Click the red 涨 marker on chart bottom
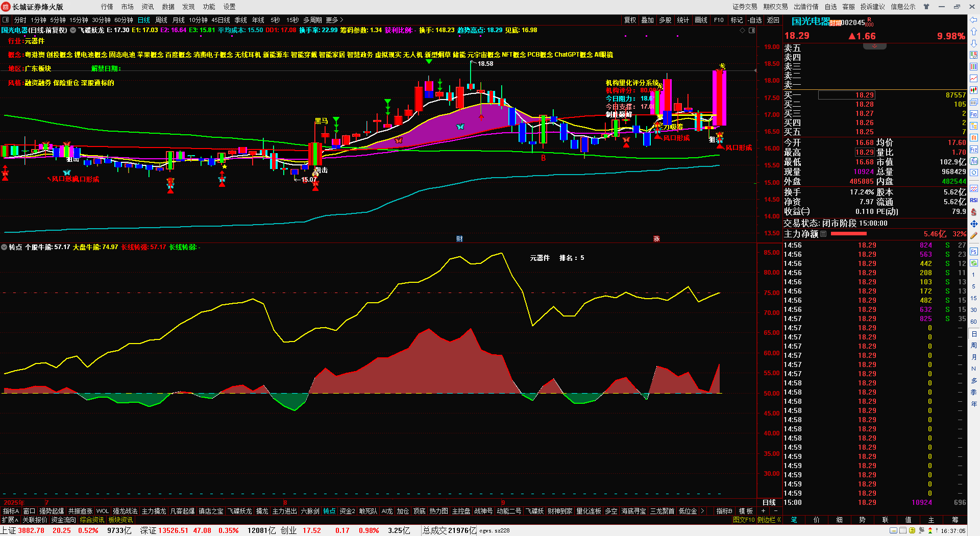The width and height of the screenshot is (980, 536). pos(656,239)
